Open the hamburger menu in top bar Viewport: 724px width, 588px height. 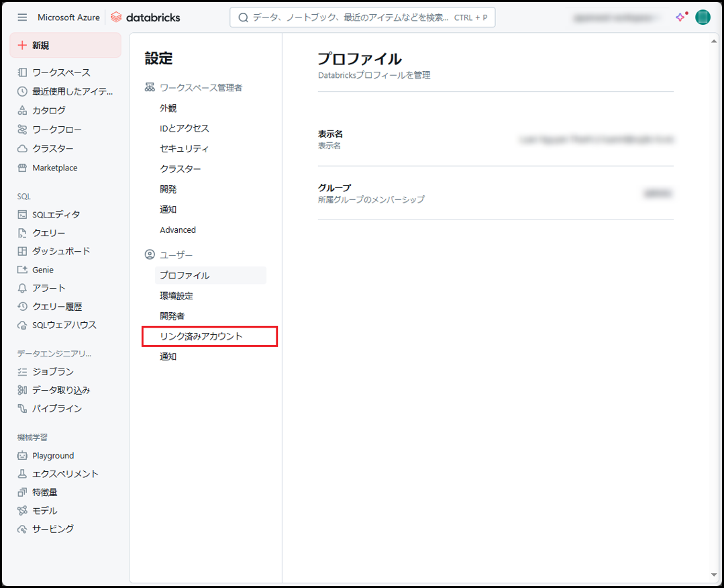tap(22, 17)
